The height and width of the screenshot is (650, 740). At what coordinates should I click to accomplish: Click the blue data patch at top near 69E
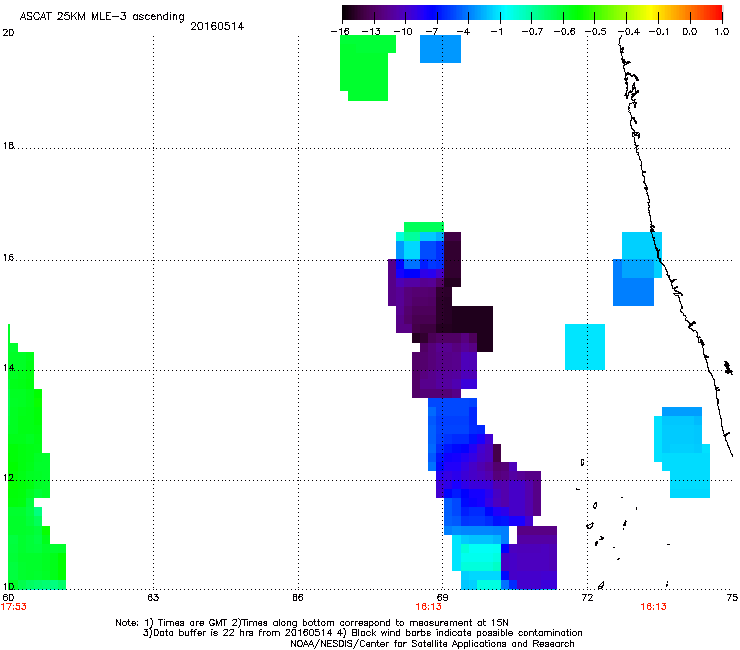(x=440, y=49)
